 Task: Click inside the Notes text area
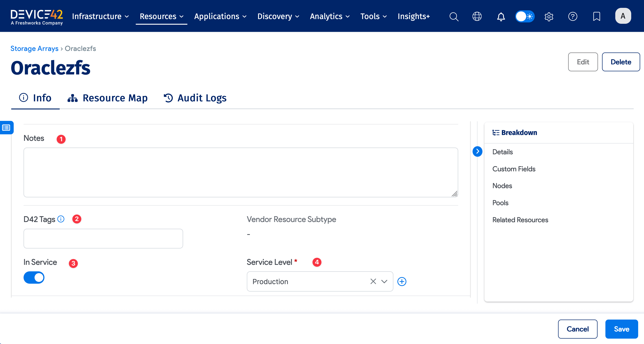point(241,172)
